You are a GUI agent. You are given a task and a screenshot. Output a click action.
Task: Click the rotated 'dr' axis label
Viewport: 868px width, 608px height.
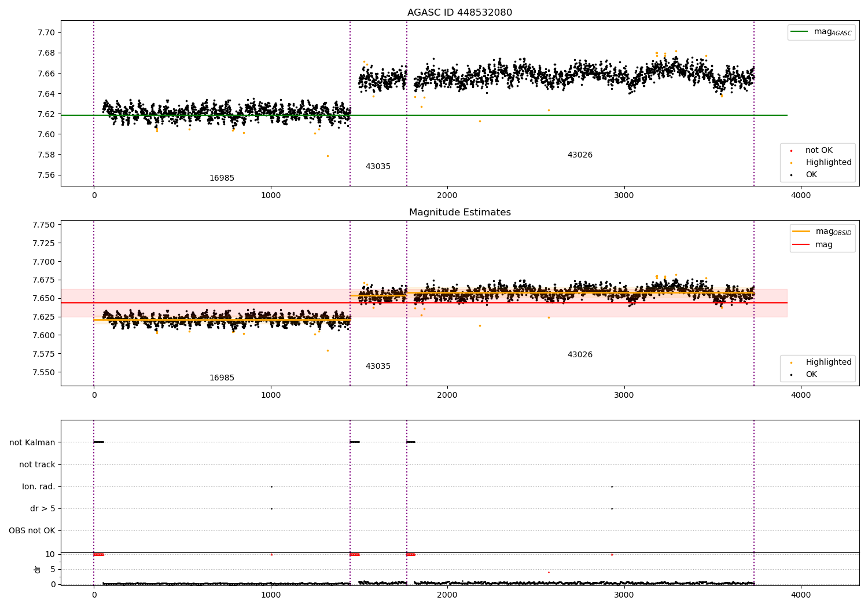click(38, 569)
